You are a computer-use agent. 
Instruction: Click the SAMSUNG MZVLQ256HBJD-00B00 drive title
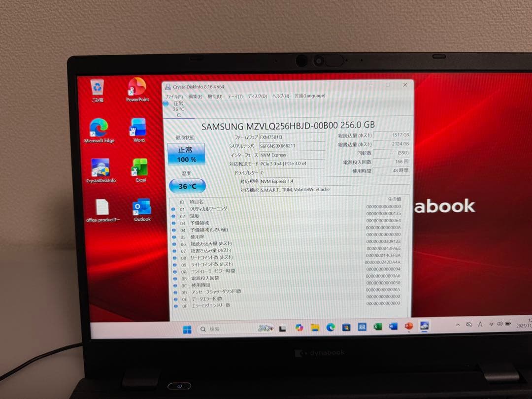click(288, 126)
